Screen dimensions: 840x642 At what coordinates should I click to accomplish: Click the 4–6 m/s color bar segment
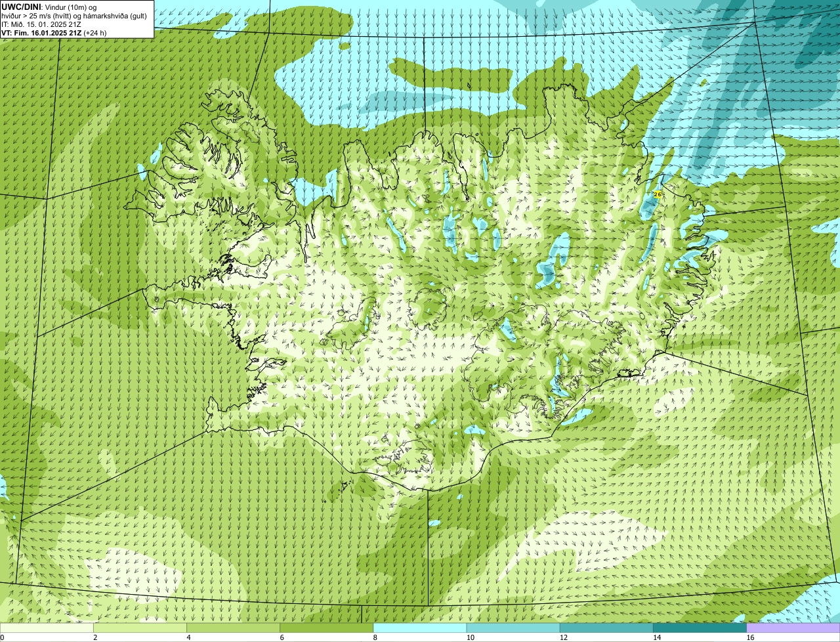(x=233, y=628)
